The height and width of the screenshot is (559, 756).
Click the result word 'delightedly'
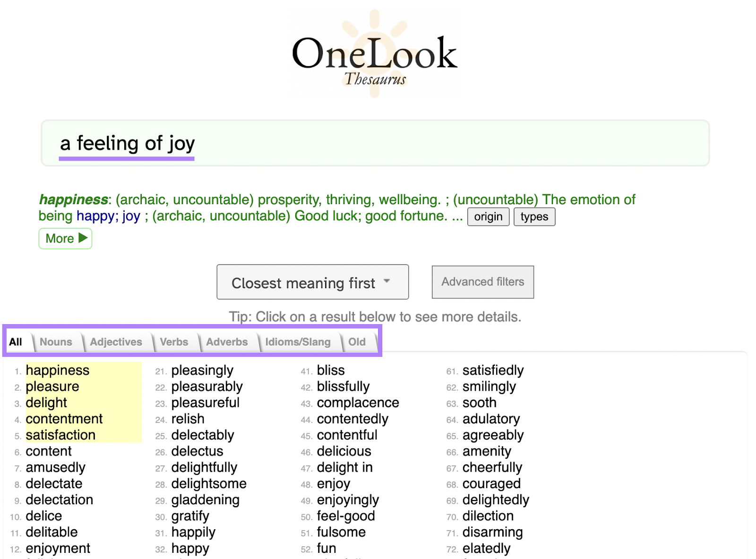496,499
